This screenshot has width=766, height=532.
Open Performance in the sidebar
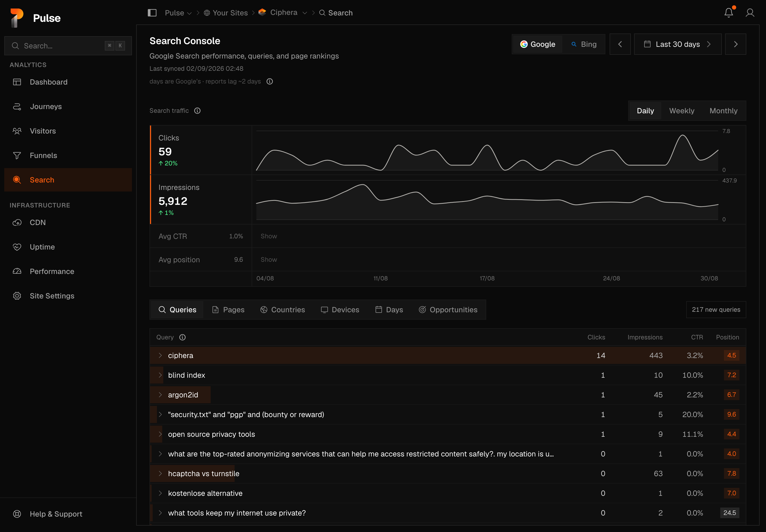point(68,271)
